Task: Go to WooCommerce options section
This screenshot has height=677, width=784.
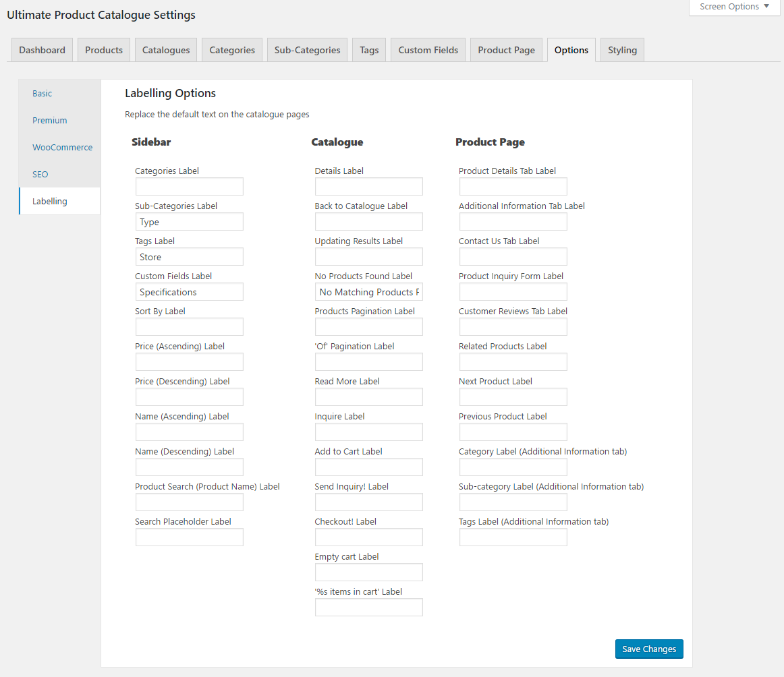Action: [x=62, y=147]
